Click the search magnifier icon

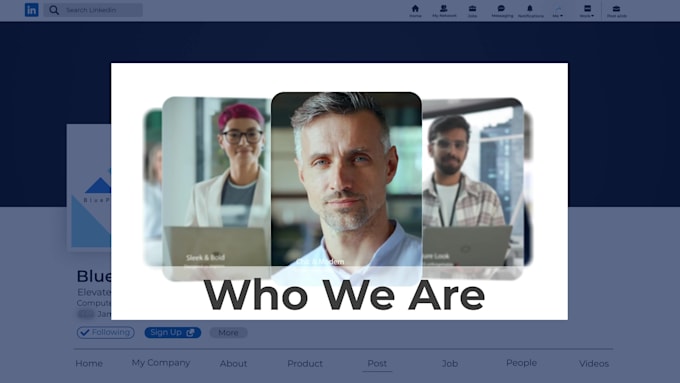pos(54,10)
